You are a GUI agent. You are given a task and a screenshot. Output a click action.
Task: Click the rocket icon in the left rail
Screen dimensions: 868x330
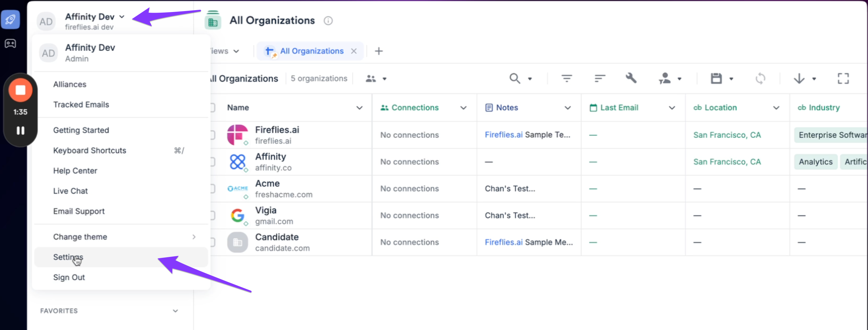point(10,19)
